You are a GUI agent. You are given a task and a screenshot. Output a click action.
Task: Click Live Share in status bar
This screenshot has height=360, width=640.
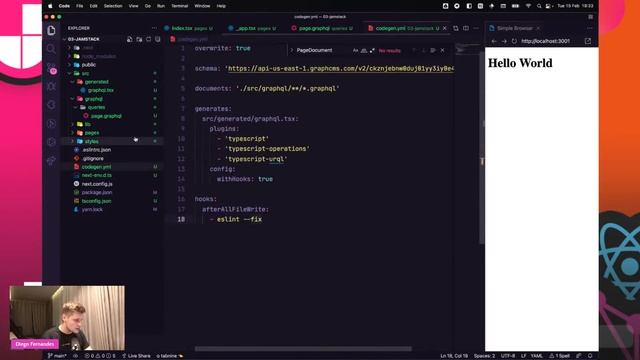click(136, 356)
